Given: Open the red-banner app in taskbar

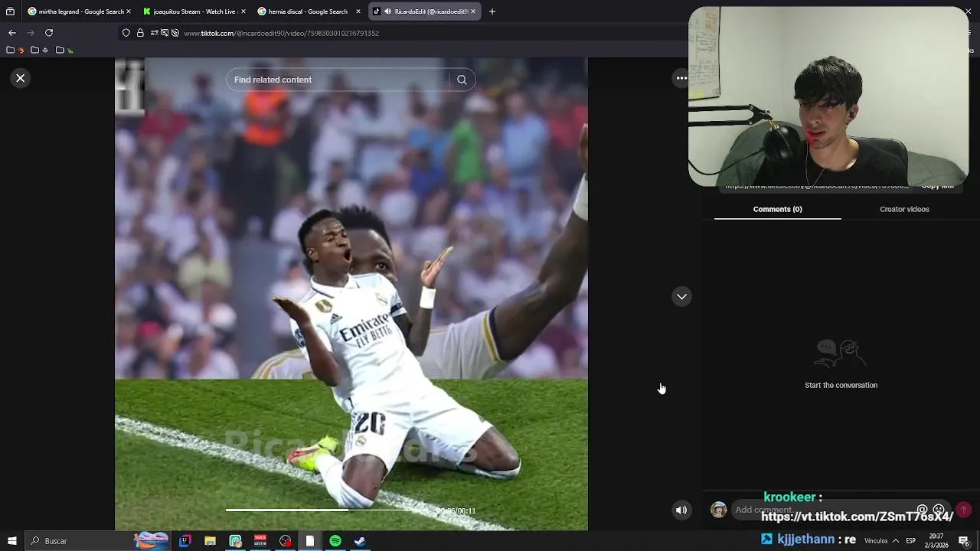Looking at the screenshot, I should point(260,541).
